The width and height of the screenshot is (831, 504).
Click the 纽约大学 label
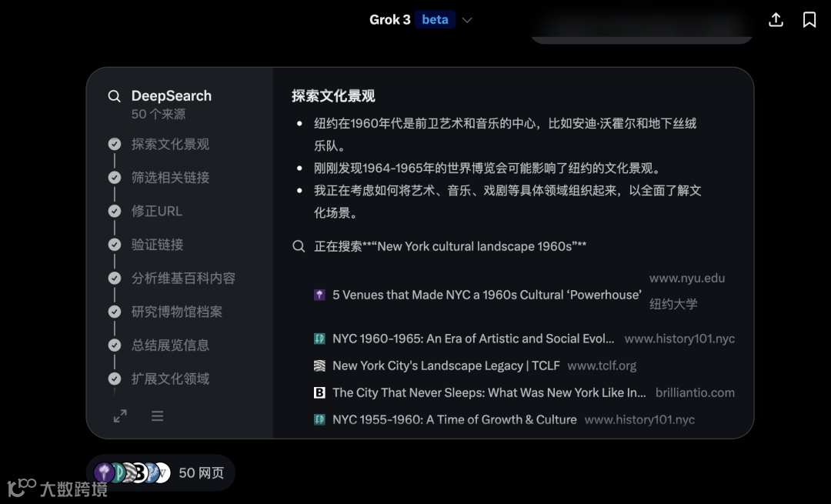point(673,304)
